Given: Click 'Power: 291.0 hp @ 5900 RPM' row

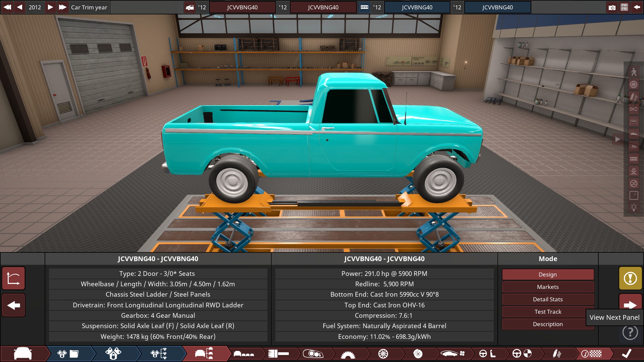Looking at the screenshot, I should point(384,274).
